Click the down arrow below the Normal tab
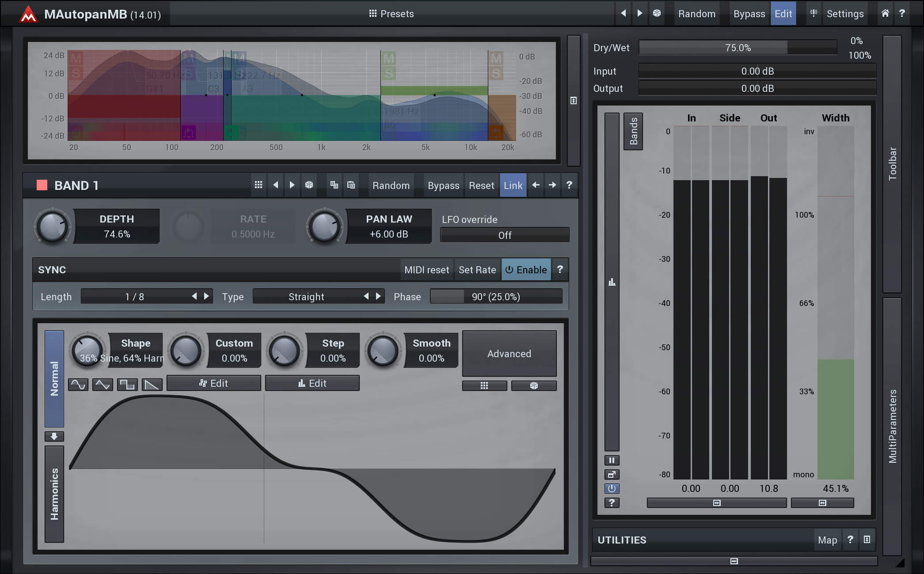The height and width of the screenshot is (574, 924). (54, 436)
